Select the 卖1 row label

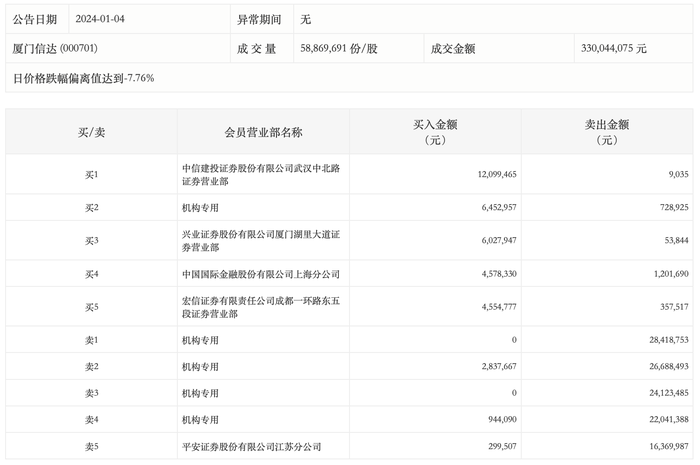(91, 340)
